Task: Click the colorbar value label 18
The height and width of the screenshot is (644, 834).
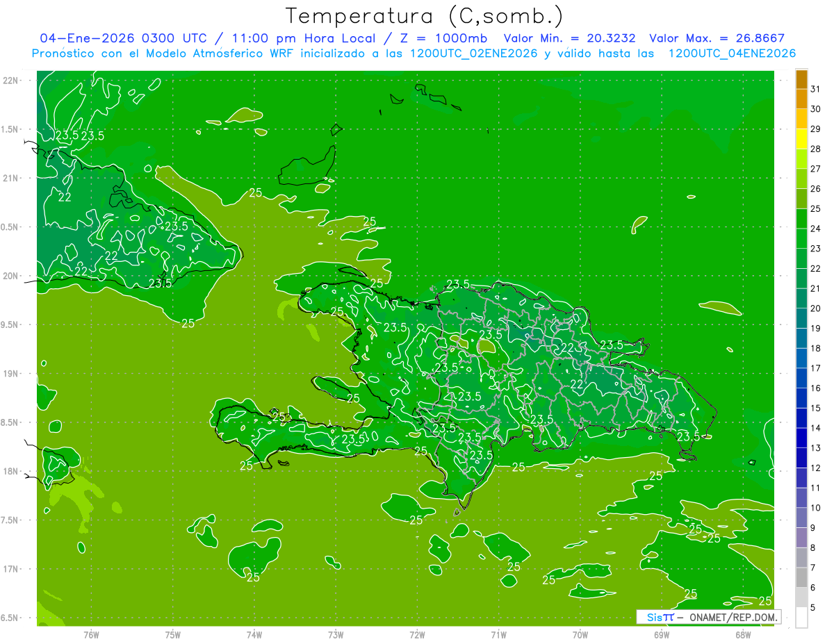Action: [816, 349]
